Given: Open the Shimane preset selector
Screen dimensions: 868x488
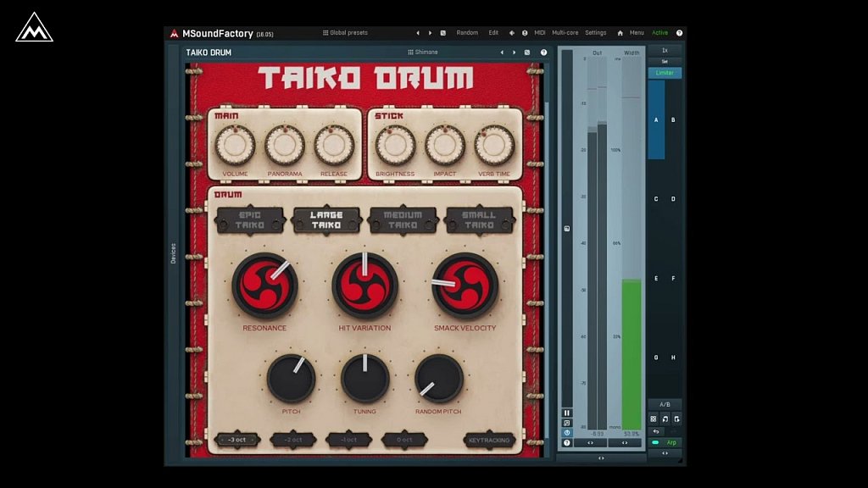Looking at the screenshot, I should 422,53.
